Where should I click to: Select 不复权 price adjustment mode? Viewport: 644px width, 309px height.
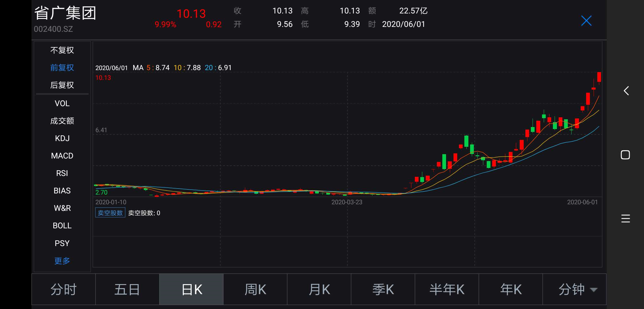(62, 50)
